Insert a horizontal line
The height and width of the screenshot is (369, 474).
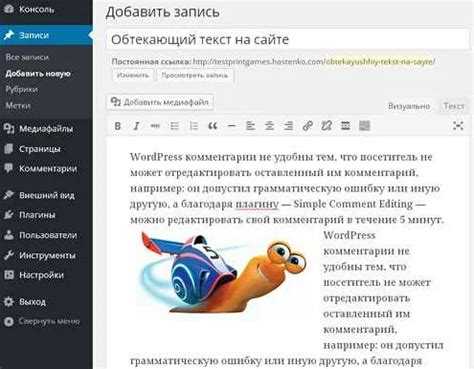pos(231,126)
